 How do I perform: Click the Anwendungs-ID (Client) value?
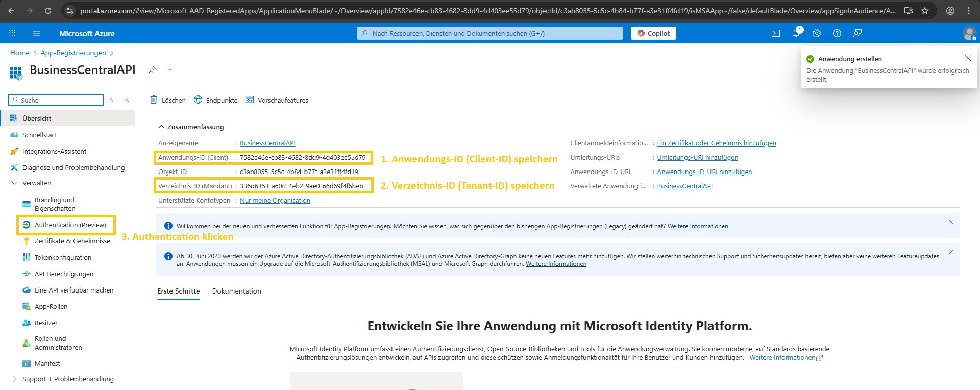(x=303, y=158)
